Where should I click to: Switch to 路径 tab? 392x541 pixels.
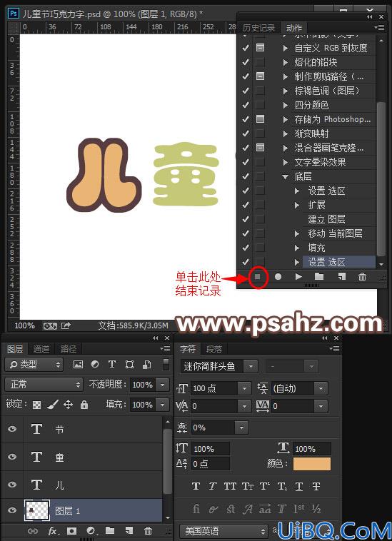pyautogui.click(x=69, y=349)
